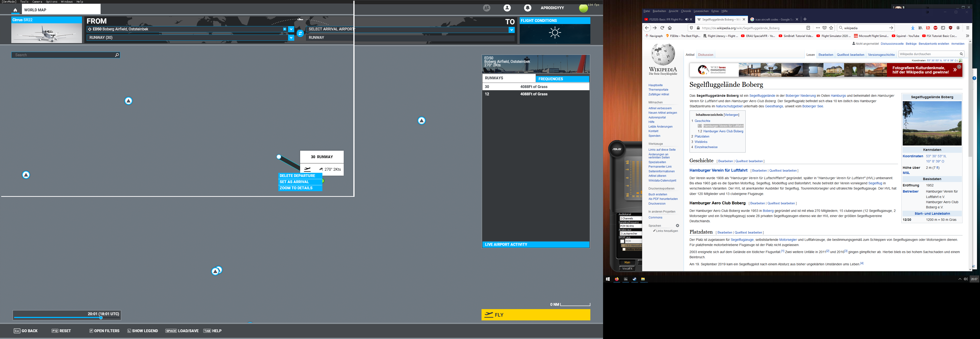Viewport: 980px width, 339px height.
Task: Toggle reader view in the address bar
Action: [x=808, y=28]
